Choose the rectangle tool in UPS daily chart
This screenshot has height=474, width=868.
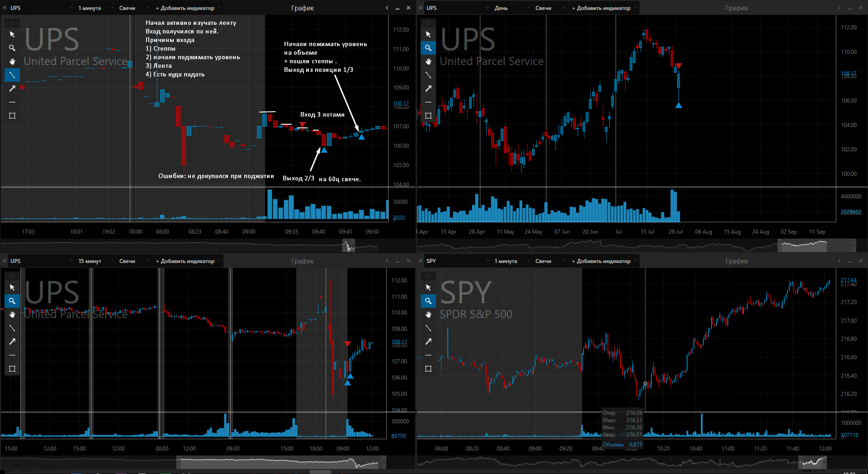point(428,116)
